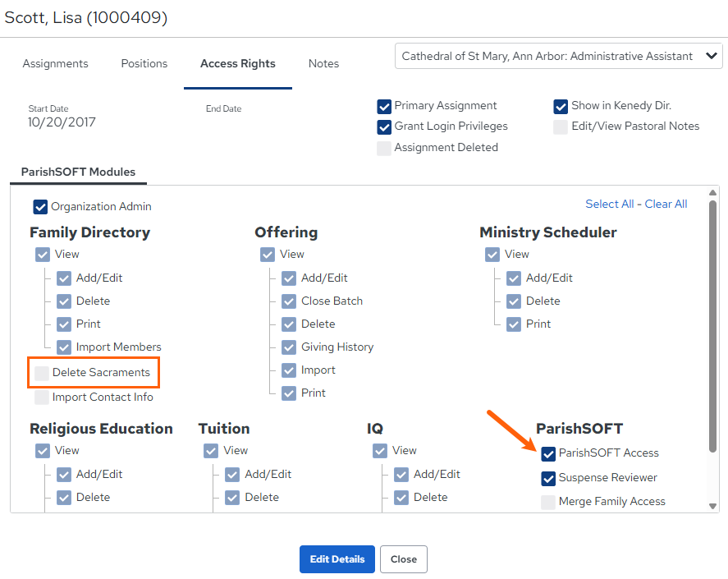Toggle Religious Education Add/Edit checkbox

[64, 475]
